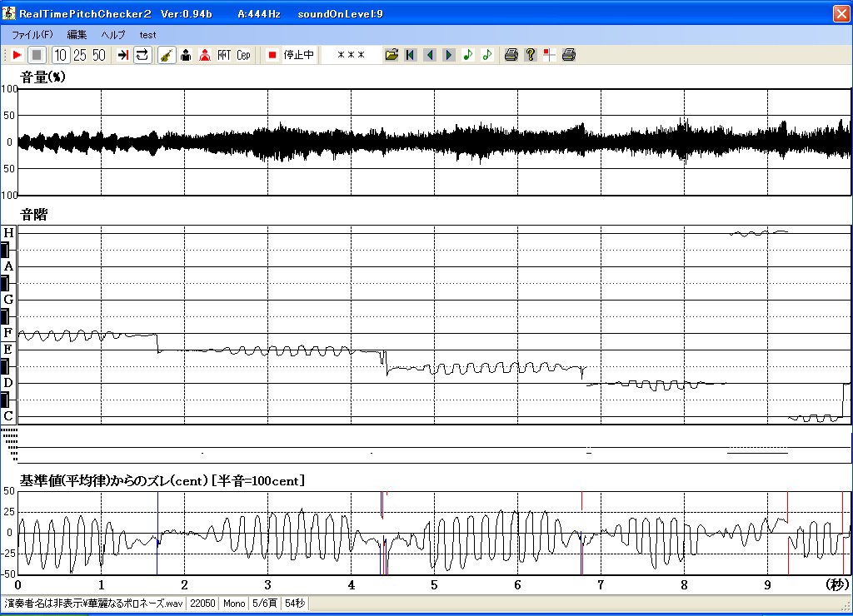Click the H key on piano scale
The image size is (853, 616).
[8, 233]
